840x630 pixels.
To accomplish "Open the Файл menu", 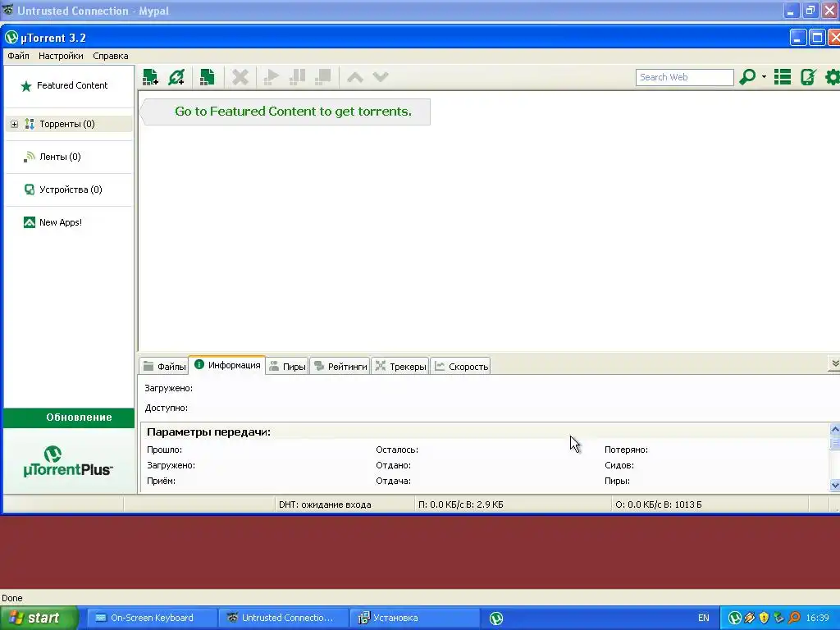I will (18, 56).
